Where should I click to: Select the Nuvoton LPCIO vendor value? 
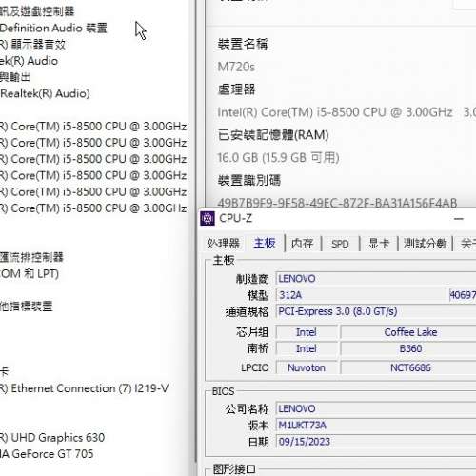[x=307, y=367]
